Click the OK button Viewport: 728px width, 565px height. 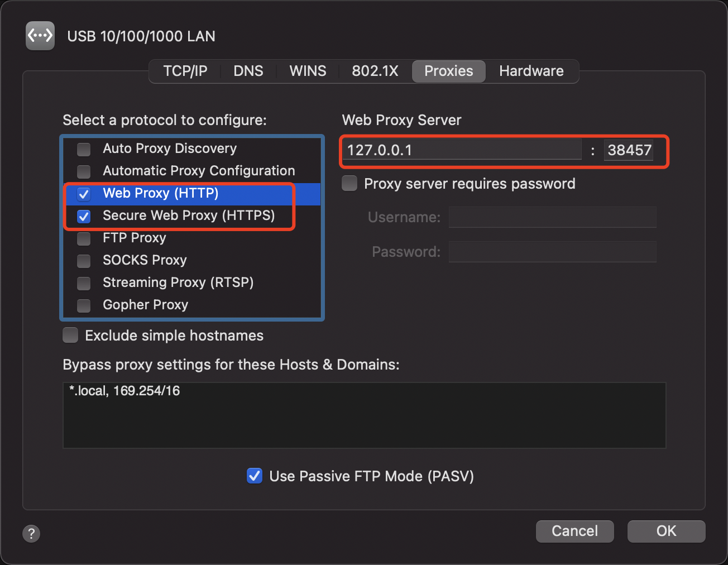[666, 531]
